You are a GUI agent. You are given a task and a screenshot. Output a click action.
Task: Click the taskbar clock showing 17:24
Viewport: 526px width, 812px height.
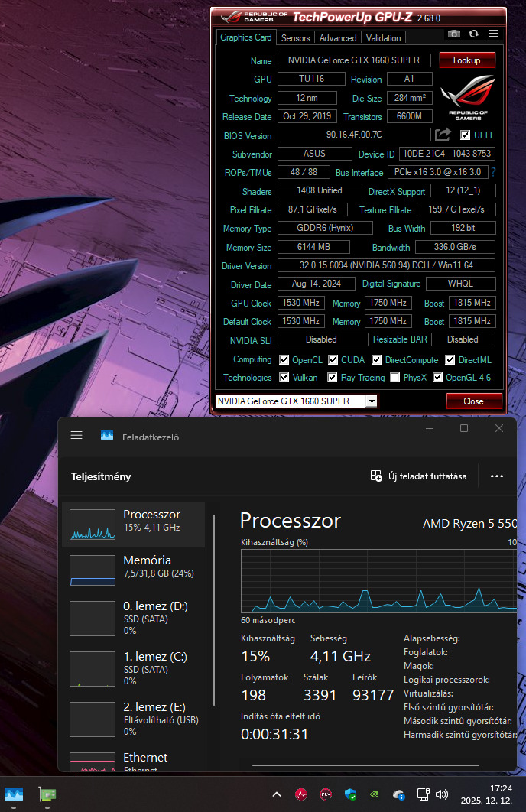point(487,794)
